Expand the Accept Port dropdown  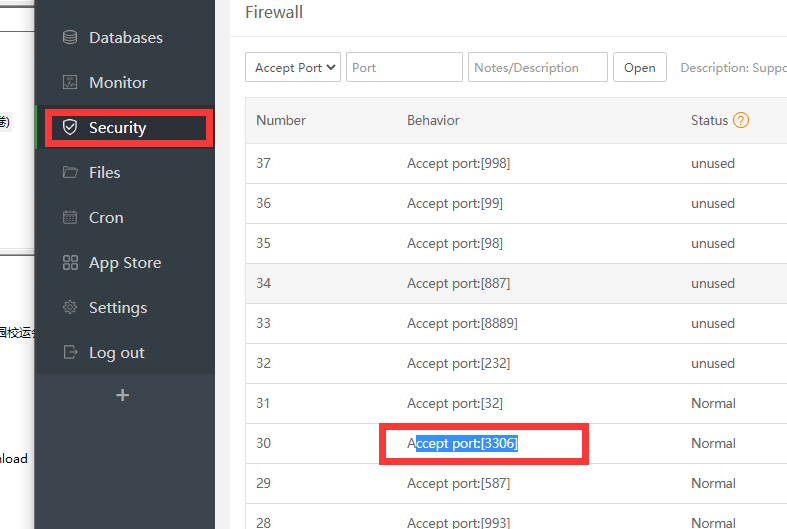click(293, 68)
